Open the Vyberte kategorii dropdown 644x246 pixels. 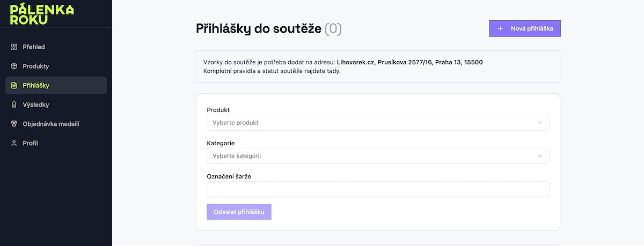(378, 156)
